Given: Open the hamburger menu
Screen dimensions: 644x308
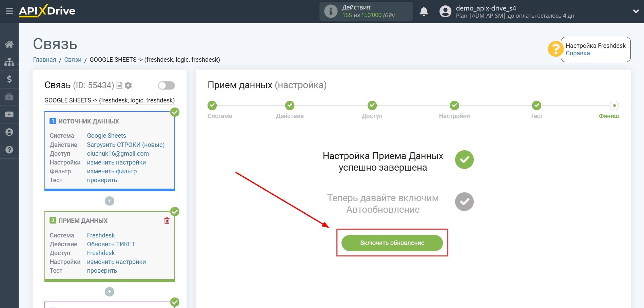Looking at the screenshot, I should [x=9, y=11].
